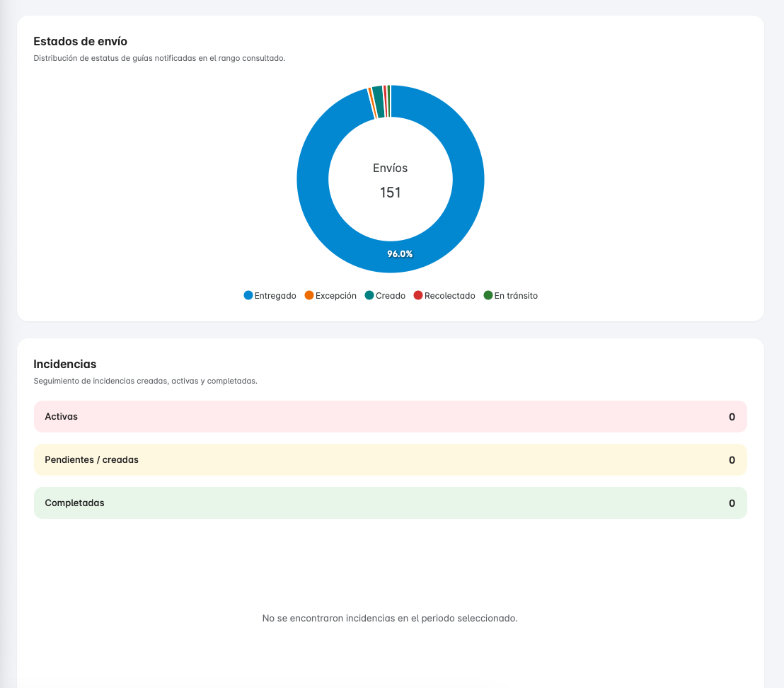Image resolution: width=784 pixels, height=688 pixels.
Task: Open the Activas incidencias row
Action: pyautogui.click(x=390, y=417)
